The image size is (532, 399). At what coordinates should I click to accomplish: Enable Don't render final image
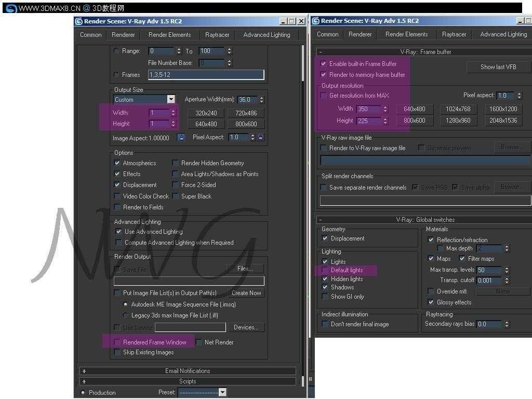tap(325, 324)
